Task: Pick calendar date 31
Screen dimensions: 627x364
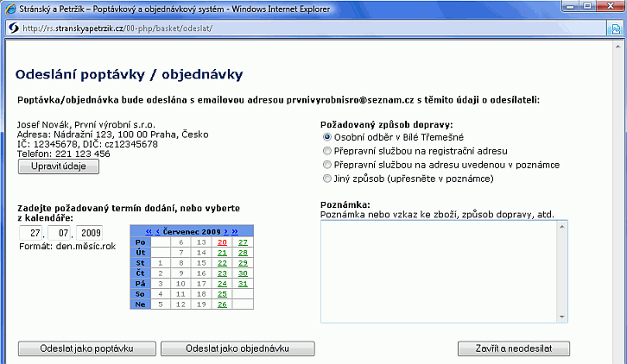Action: 244,284
